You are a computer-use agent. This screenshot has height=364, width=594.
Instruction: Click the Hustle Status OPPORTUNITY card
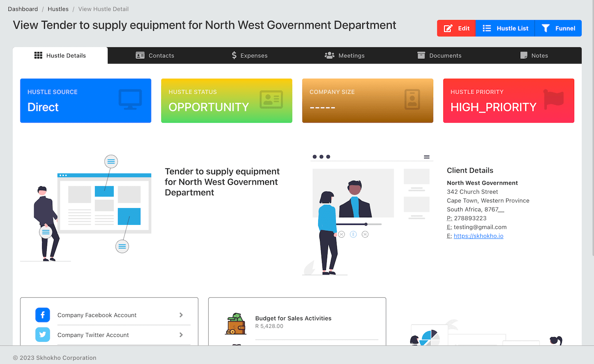point(227,101)
